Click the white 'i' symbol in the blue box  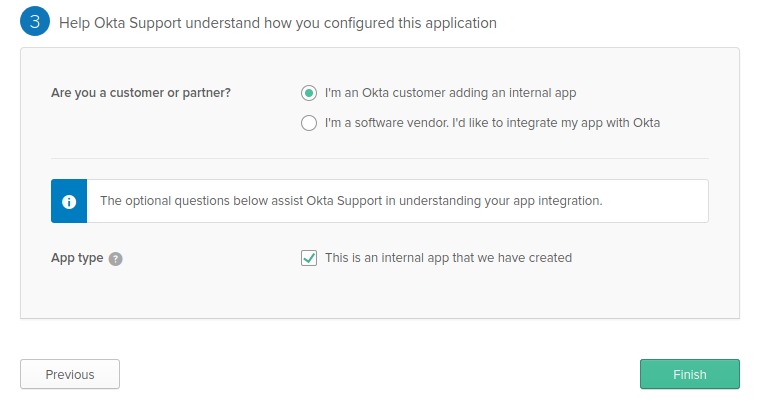tap(69, 202)
